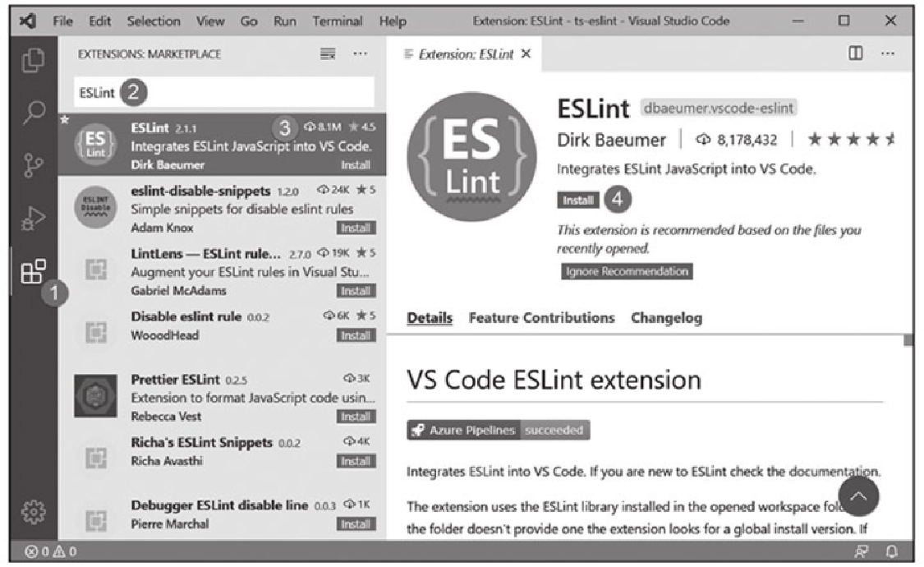The image size is (924, 567).
Task: Click Extensions: Marketplace panel title
Action: [x=149, y=54]
